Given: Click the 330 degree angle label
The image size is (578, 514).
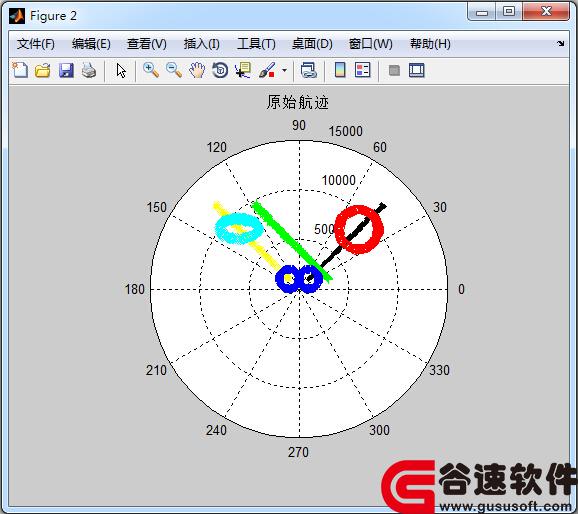Looking at the screenshot, I should point(439,370).
